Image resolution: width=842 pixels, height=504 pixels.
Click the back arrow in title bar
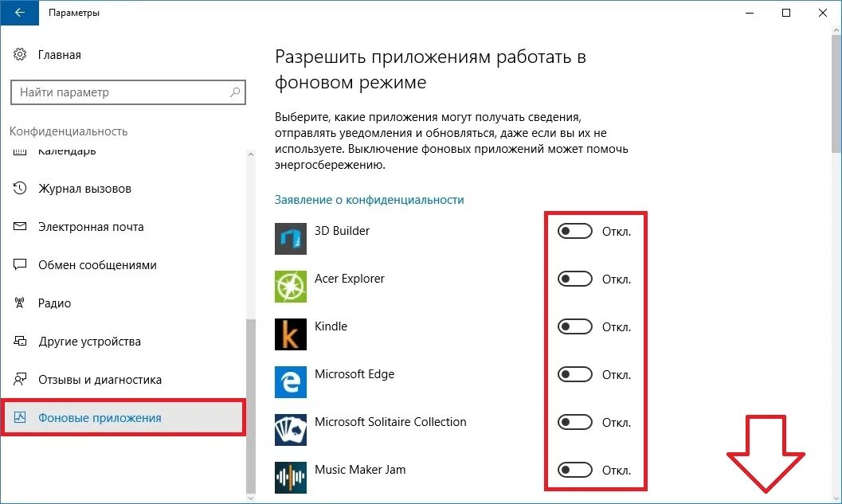[19, 13]
